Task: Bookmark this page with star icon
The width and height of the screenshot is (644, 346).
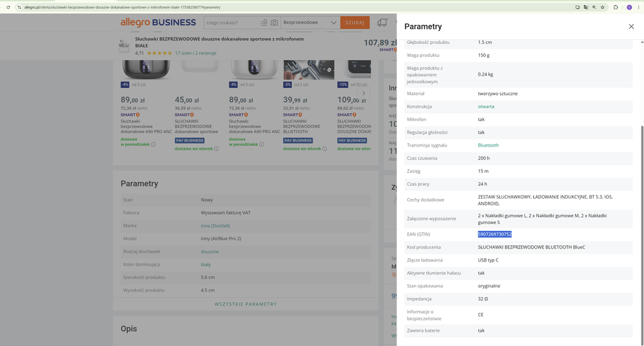Action: tap(603, 7)
